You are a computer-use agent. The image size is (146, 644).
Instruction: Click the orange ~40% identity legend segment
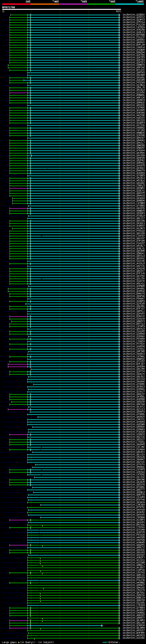coord(45,4)
